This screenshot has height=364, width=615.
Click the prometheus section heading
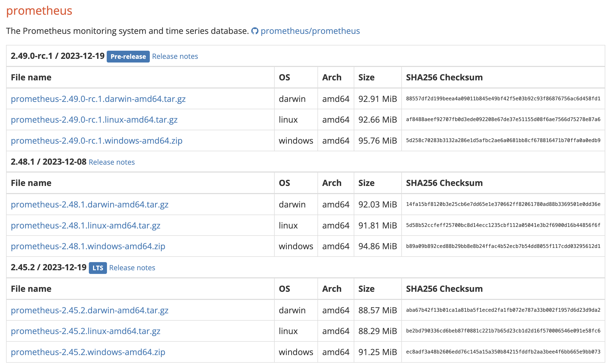click(x=39, y=11)
